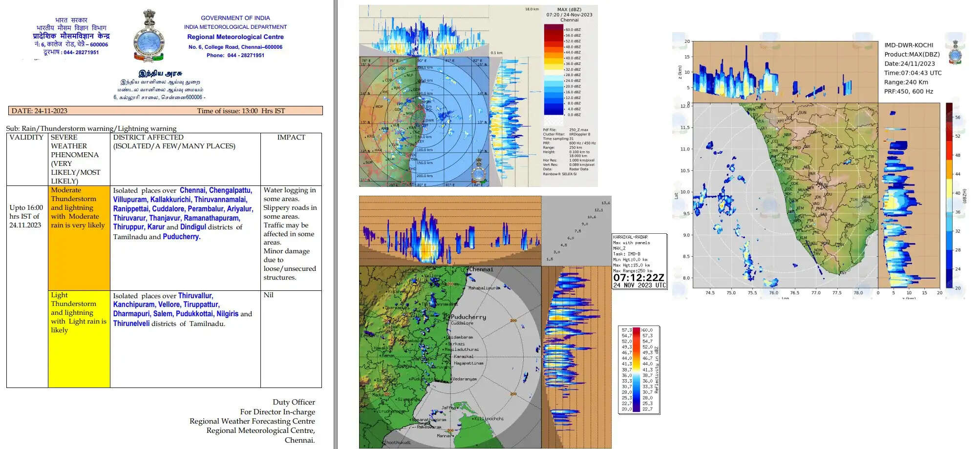The height and width of the screenshot is (449, 980).
Task: Open the Karaikal radar coastline map
Action: [450, 356]
